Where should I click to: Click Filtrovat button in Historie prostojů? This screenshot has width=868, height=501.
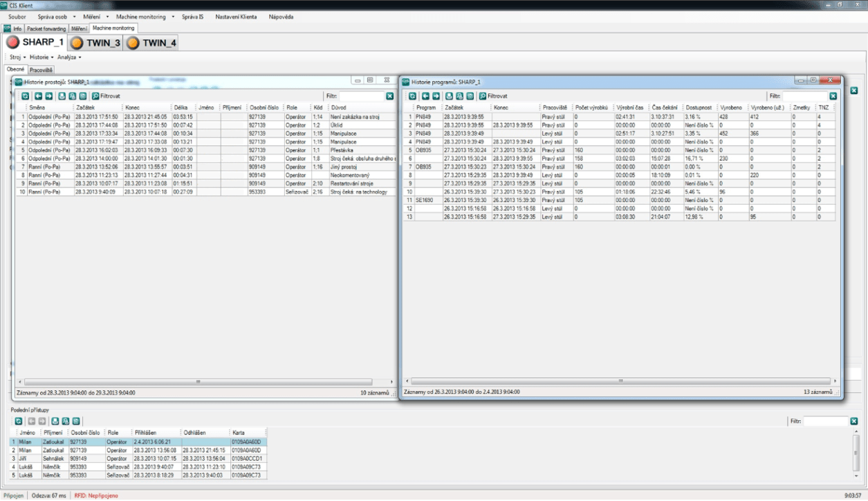(x=105, y=96)
